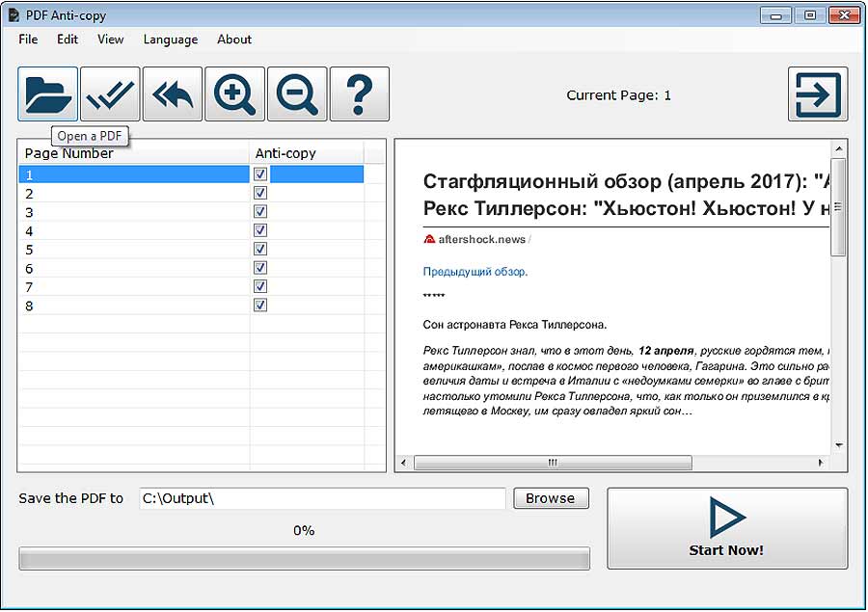Click the preview scroll down arrow
868x612 pixels.
pos(839,445)
